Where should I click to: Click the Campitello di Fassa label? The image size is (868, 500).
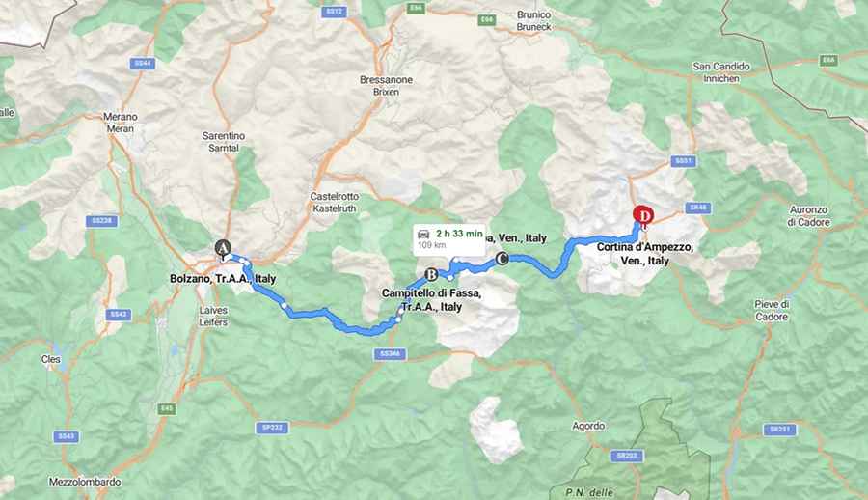point(431,299)
